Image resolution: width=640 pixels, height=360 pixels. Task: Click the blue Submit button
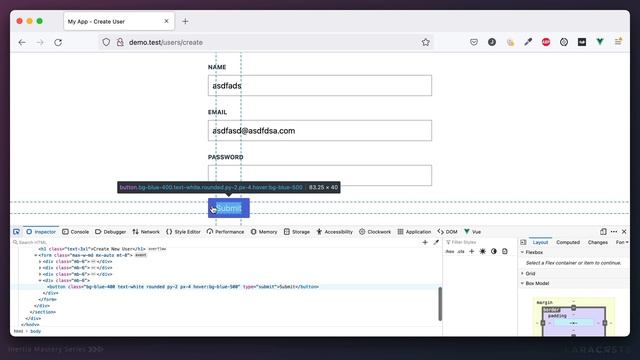[229, 208]
